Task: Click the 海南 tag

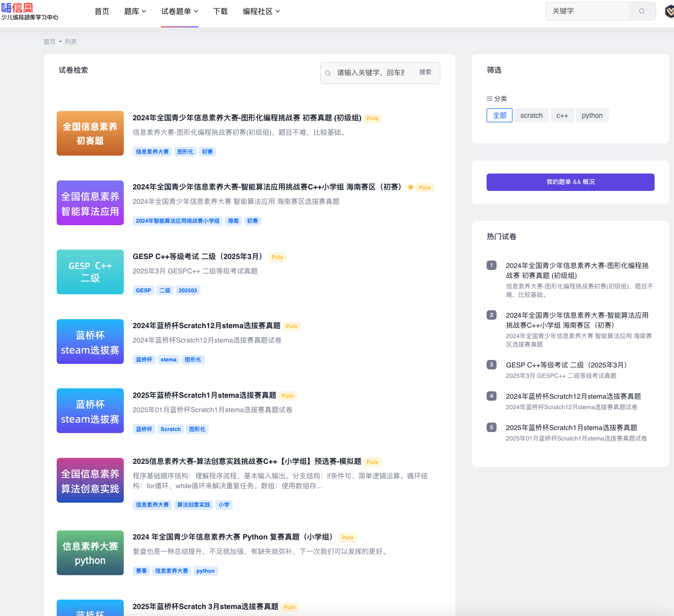Action: [x=233, y=221]
